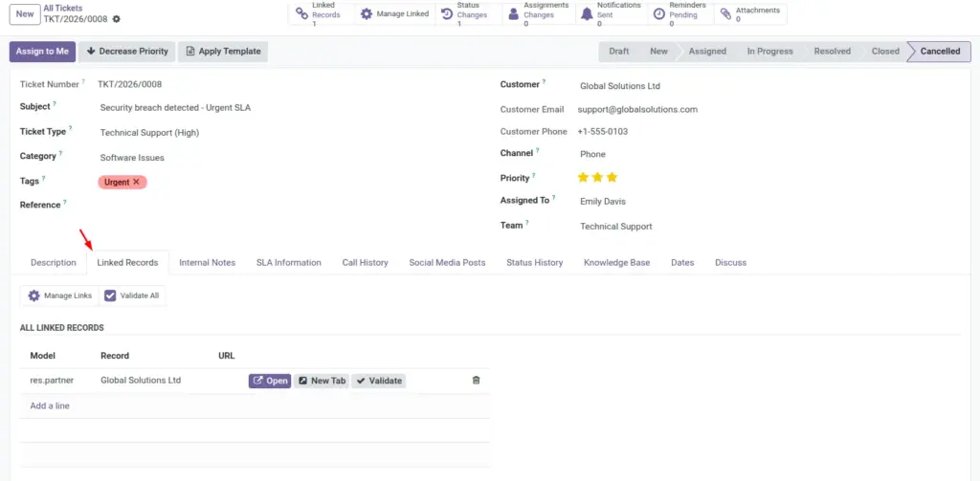This screenshot has height=481, width=980.
Task: Open linked record in New Tab
Action: tap(322, 381)
